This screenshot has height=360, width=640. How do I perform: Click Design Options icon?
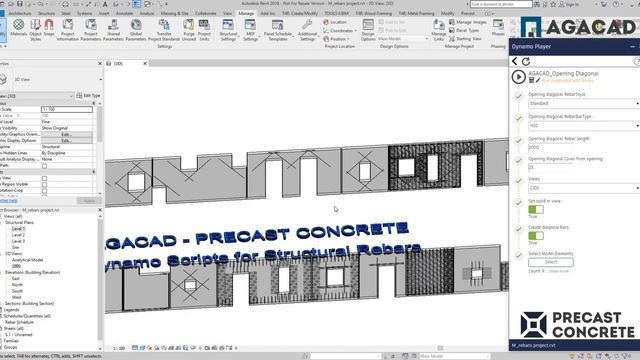(368, 29)
